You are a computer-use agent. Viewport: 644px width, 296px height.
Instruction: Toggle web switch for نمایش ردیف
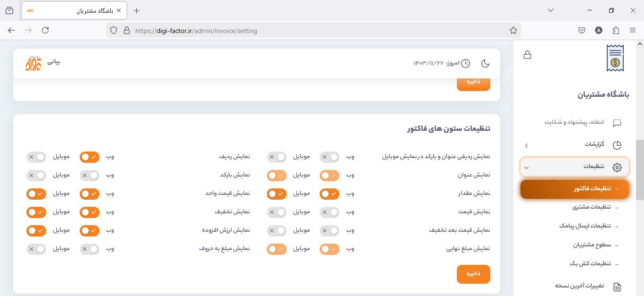(x=89, y=157)
